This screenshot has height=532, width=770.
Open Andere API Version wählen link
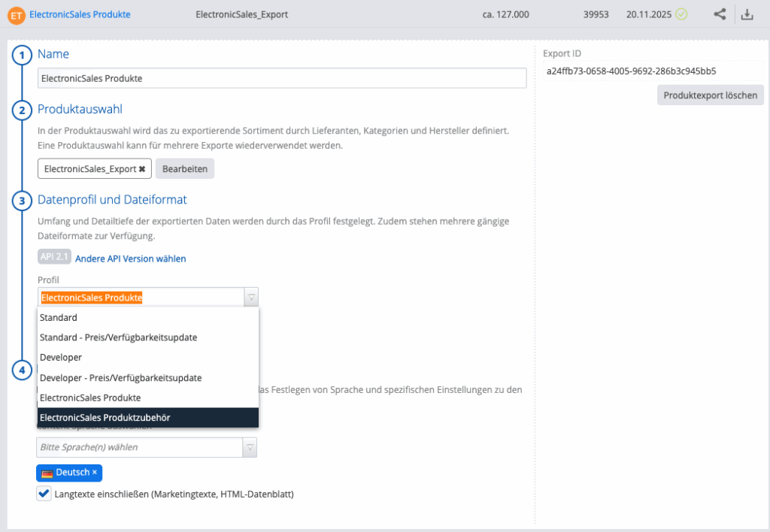coord(131,258)
